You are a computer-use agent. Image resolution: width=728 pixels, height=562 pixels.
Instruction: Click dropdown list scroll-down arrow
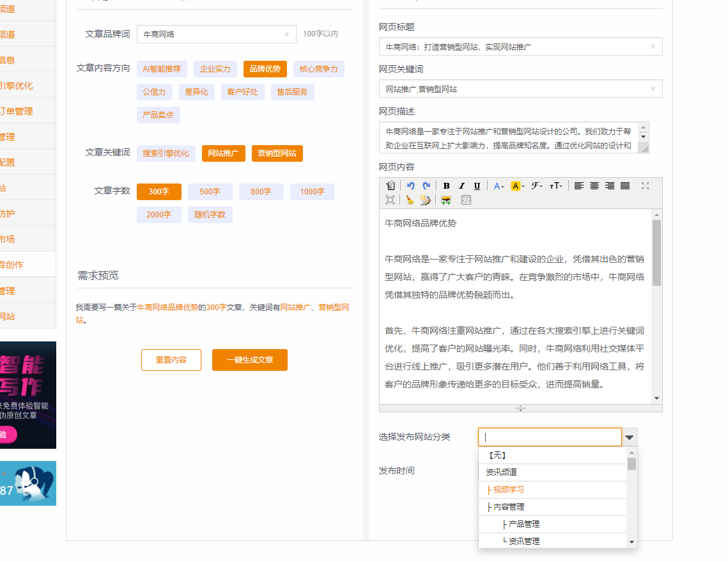click(631, 542)
